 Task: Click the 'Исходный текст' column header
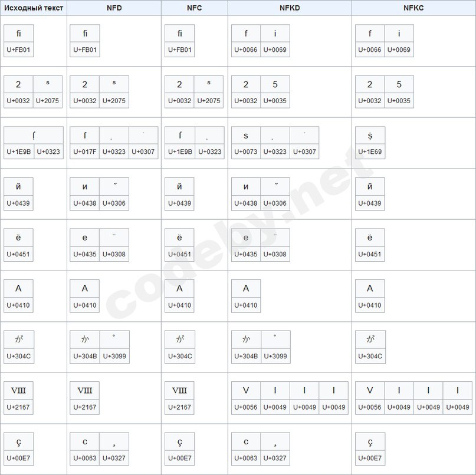pos(34,8)
